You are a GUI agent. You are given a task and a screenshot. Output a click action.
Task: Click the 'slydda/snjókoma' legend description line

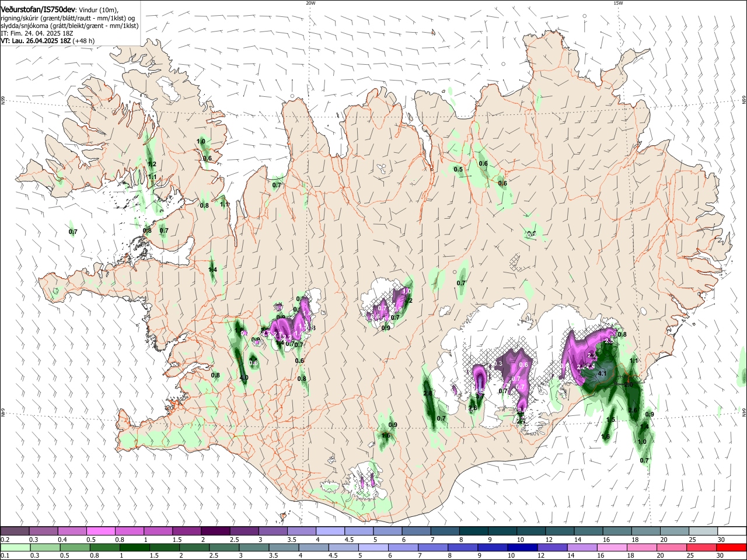69,26
